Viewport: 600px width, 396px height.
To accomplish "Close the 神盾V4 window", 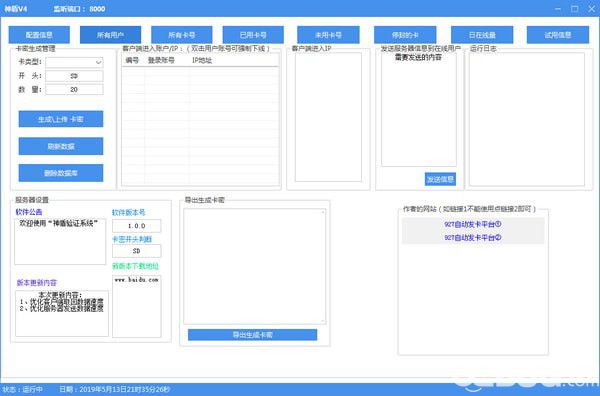I will click(592, 8).
